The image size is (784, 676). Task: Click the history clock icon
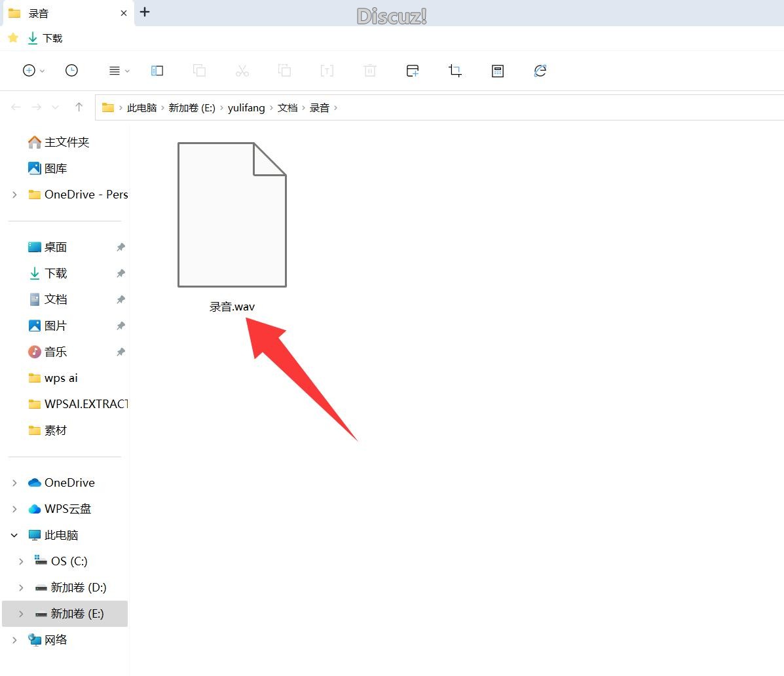pyautogui.click(x=71, y=71)
